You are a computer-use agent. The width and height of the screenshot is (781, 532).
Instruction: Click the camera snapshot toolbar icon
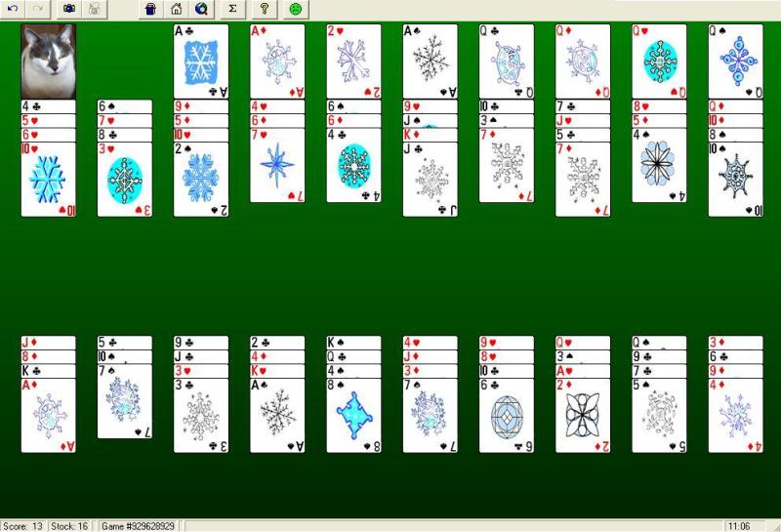pyautogui.click(x=69, y=9)
